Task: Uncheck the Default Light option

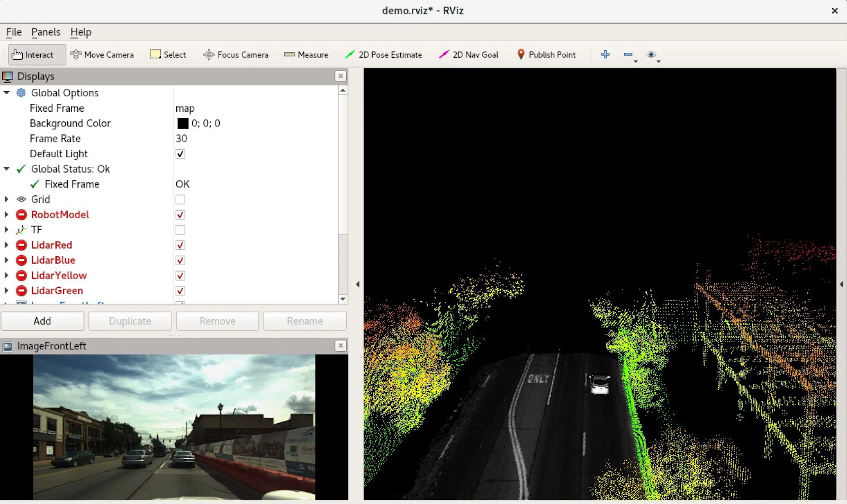Action: coord(181,154)
